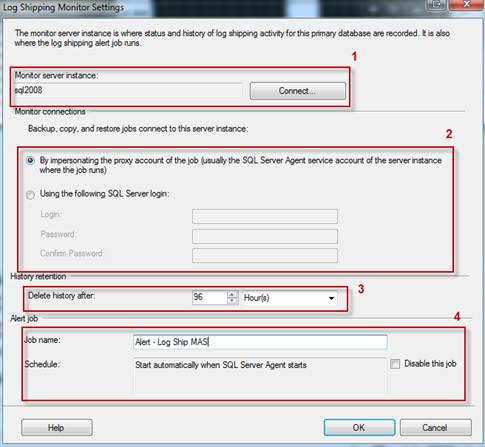Image resolution: width=485 pixels, height=447 pixels.
Task: Click the Password text field
Action: click(x=265, y=236)
